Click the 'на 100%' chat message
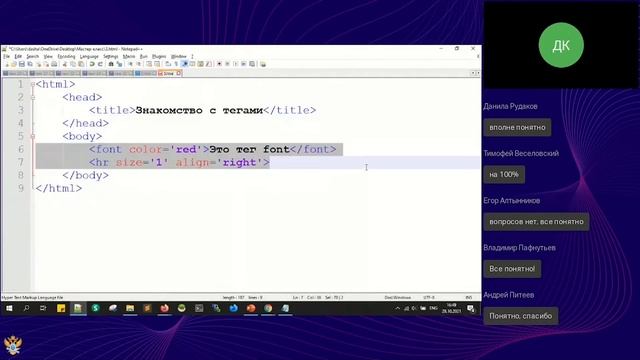The image size is (640, 360). tap(504, 175)
